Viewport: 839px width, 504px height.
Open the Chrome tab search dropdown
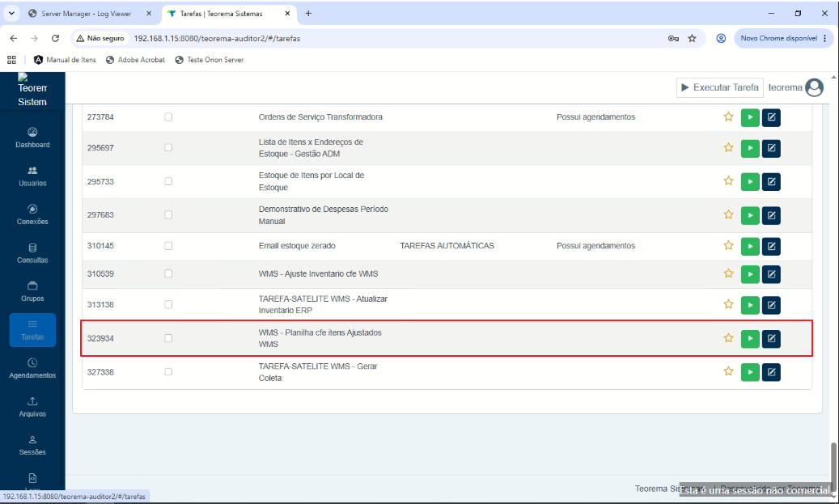[11, 14]
